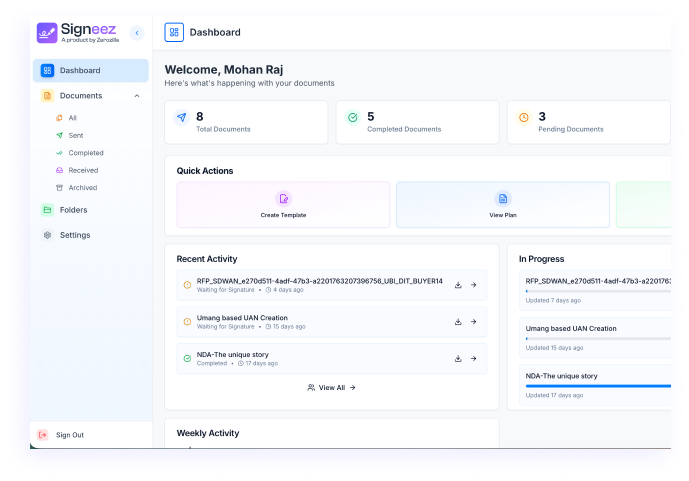Click the View All link
Viewport: 689px width, 481px height.
(x=331, y=387)
